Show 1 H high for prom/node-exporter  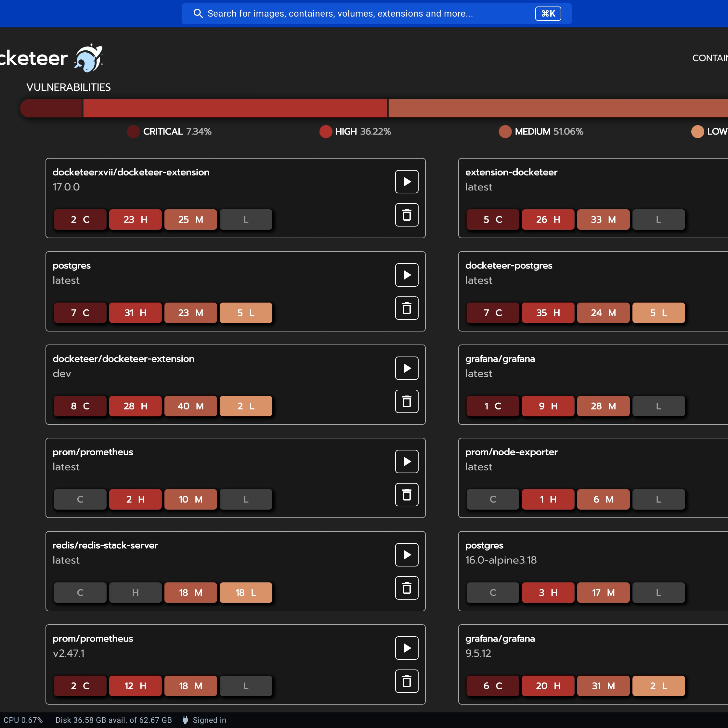tap(548, 499)
